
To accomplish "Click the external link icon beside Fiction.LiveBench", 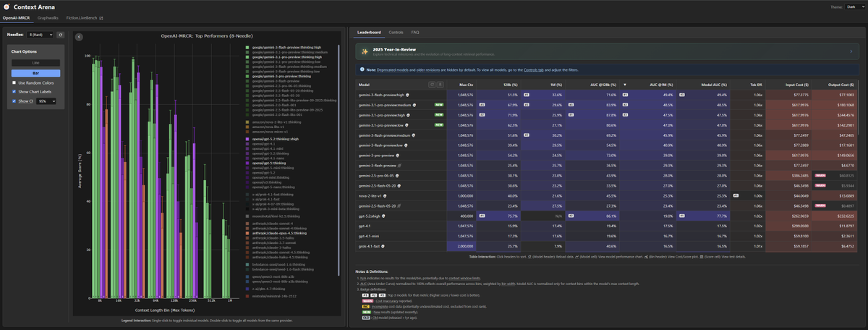I will [x=101, y=18].
